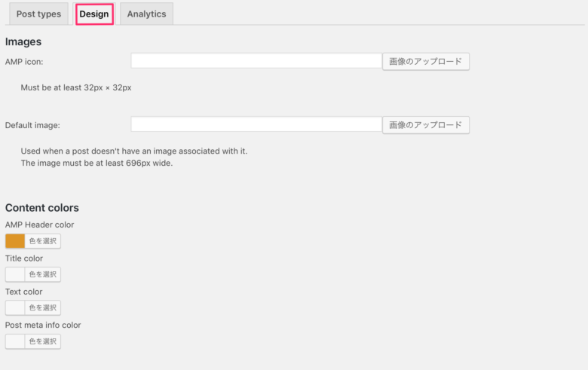Viewport: 588px width, 370px height.
Task: Click the Default image URL input field
Action: coord(256,124)
